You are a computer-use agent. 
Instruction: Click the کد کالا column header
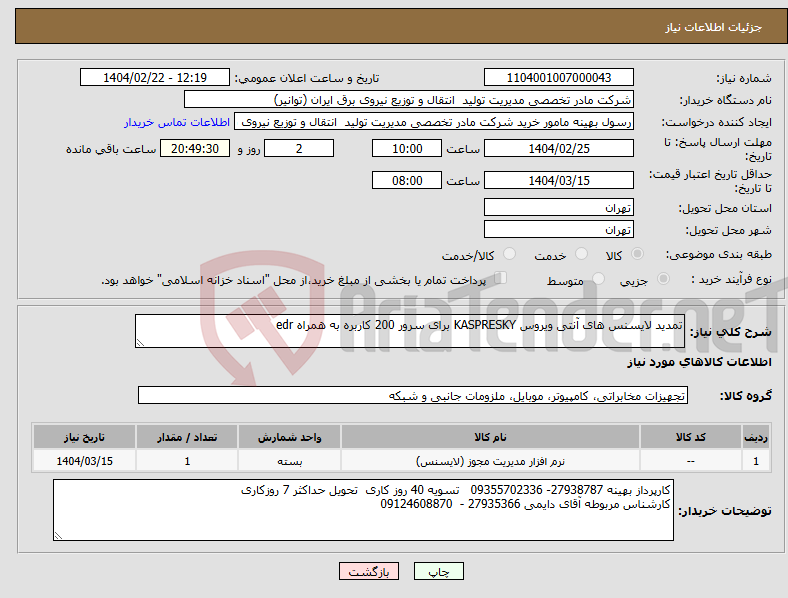point(691,437)
